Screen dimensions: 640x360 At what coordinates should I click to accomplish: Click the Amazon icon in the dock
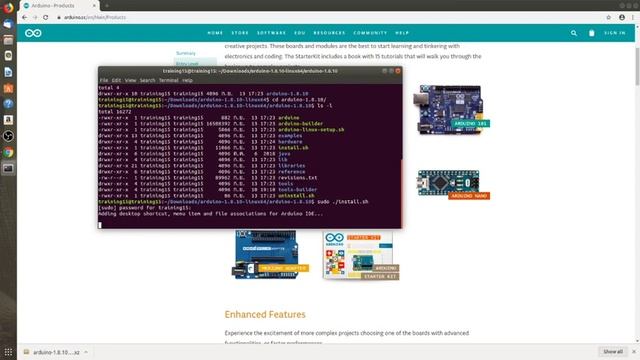click(8, 120)
